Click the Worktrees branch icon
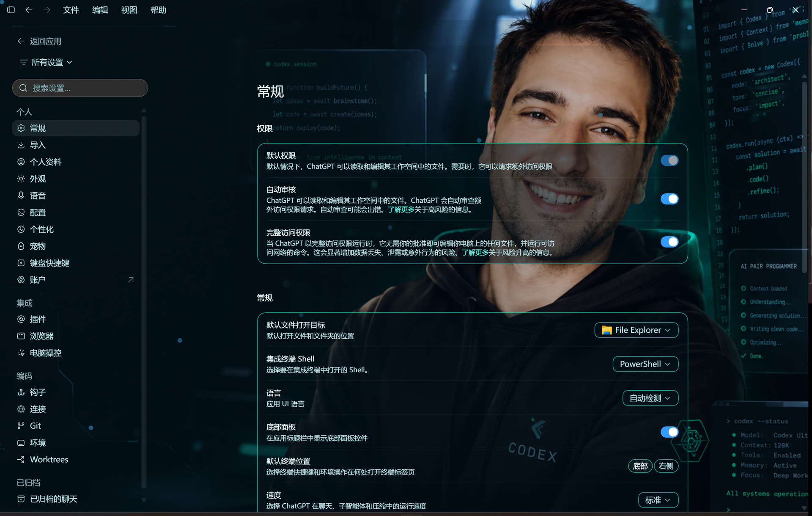Screen dimensions: 812x516 (x=21, y=460)
